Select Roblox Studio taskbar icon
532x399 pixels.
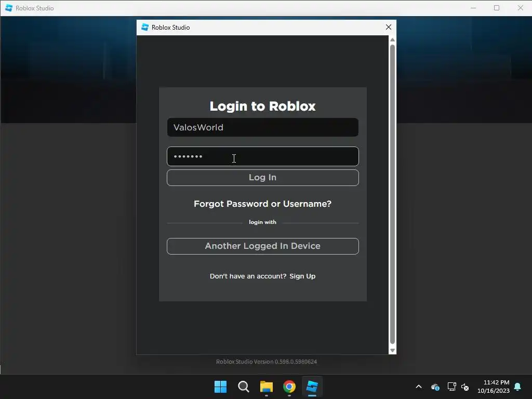(x=312, y=387)
